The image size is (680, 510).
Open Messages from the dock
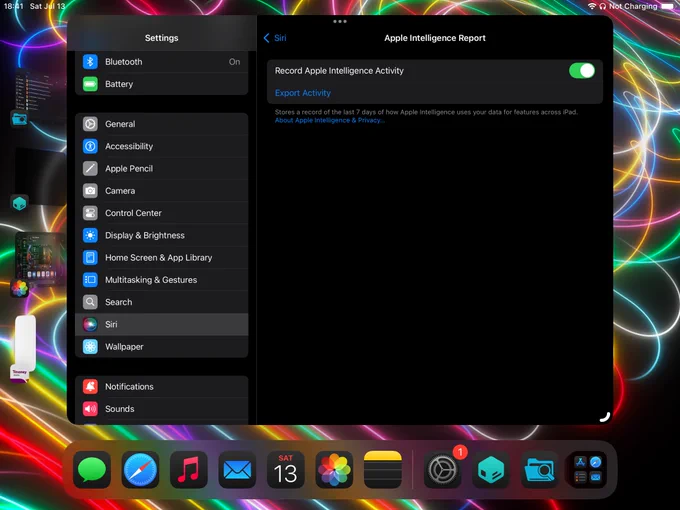click(x=92, y=470)
